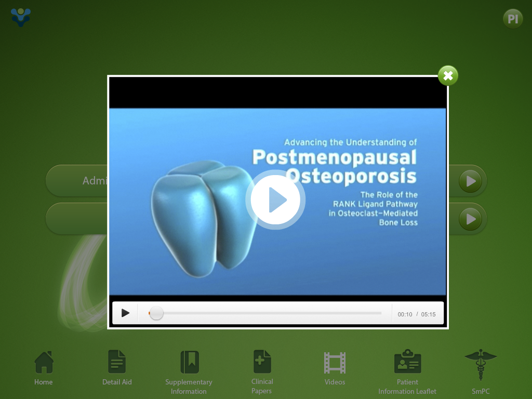
Task: Click the video elapsed time 00:10
Action: point(405,314)
